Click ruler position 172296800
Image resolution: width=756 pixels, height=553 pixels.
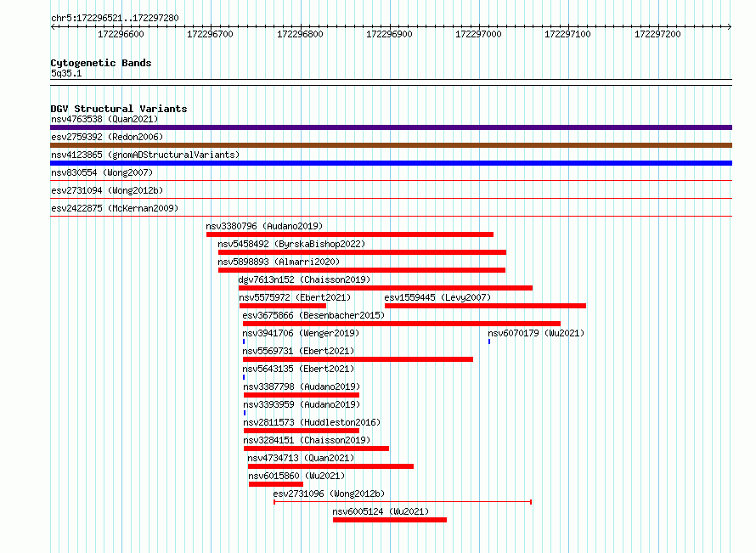coord(300,34)
